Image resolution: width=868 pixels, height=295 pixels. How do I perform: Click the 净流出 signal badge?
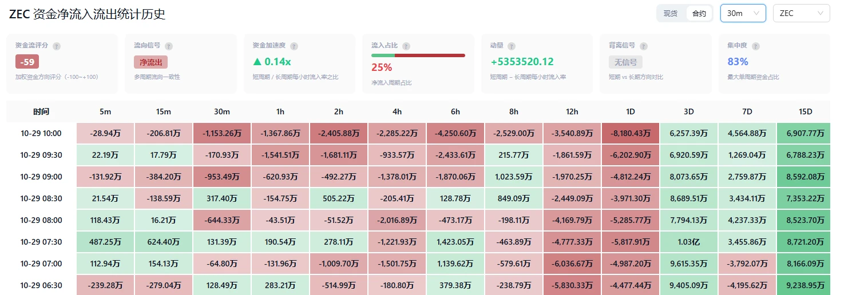150,62
